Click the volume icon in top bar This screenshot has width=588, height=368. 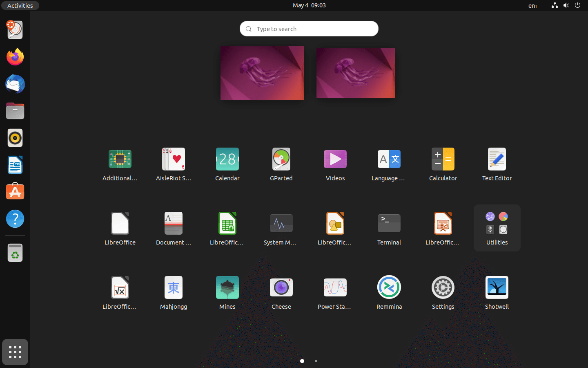[566, 5]
